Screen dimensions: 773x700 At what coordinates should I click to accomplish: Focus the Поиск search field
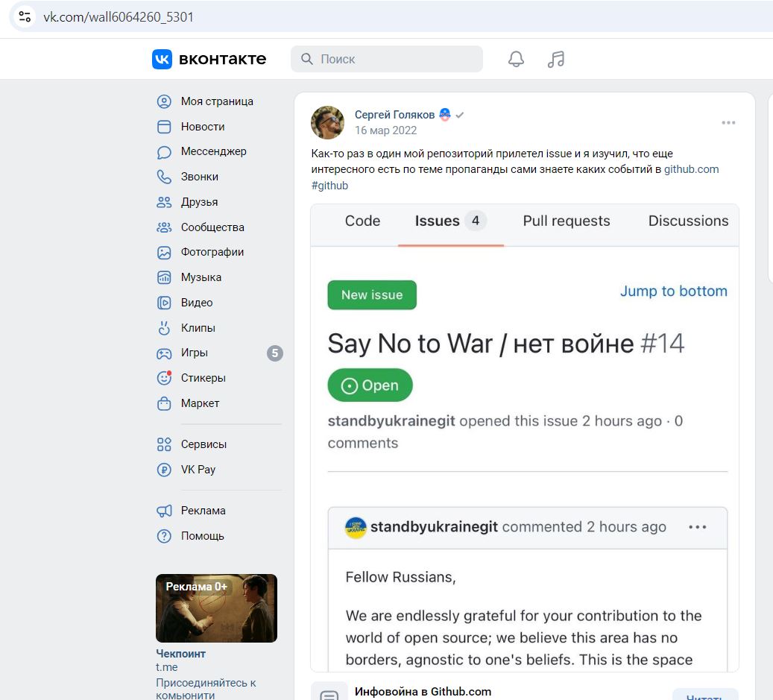386,59
